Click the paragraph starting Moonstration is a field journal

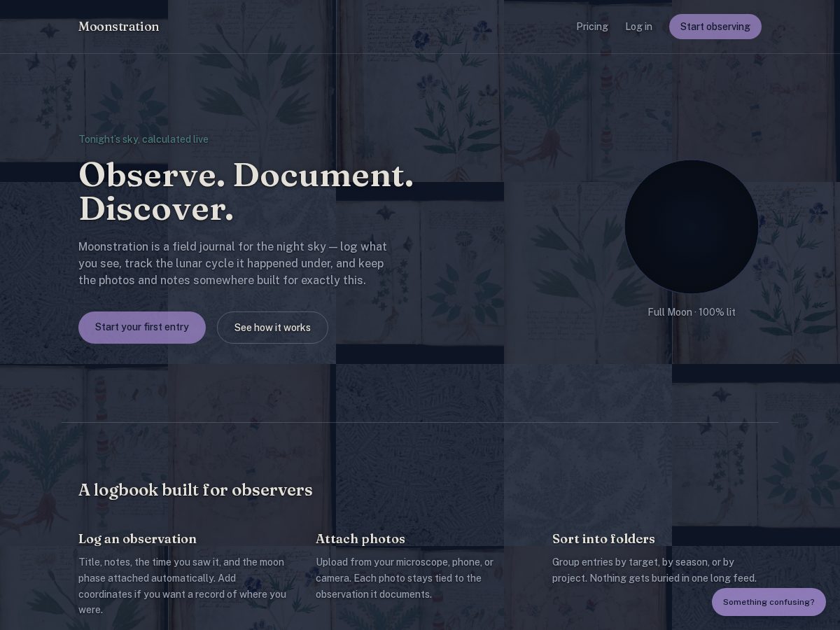[x=233, y=263]
